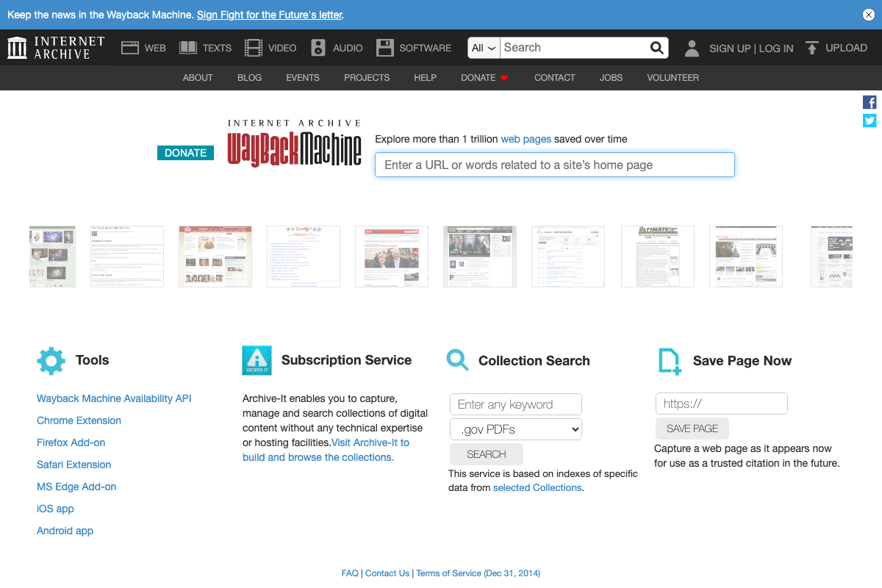Screen dimensions: 882x588
Task: Open the CONTACT menu item
Action: coord(555,78)
